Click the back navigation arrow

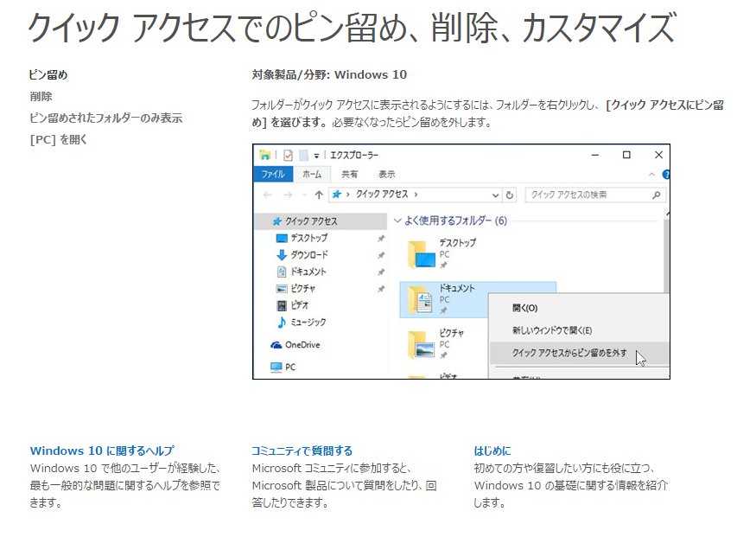268,195
